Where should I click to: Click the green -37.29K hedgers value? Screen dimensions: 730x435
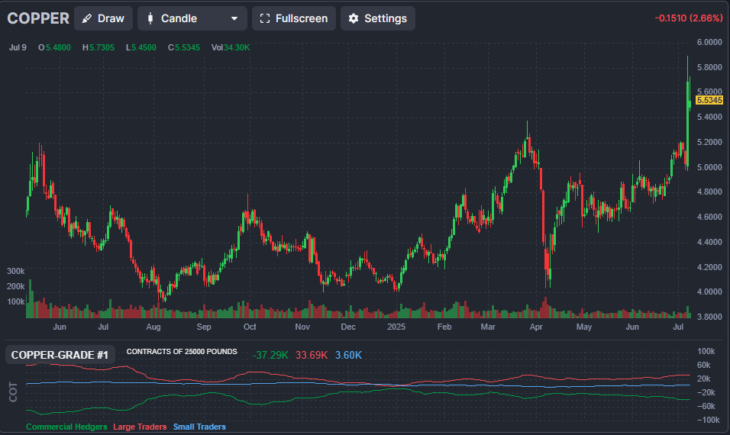point(270,355)
